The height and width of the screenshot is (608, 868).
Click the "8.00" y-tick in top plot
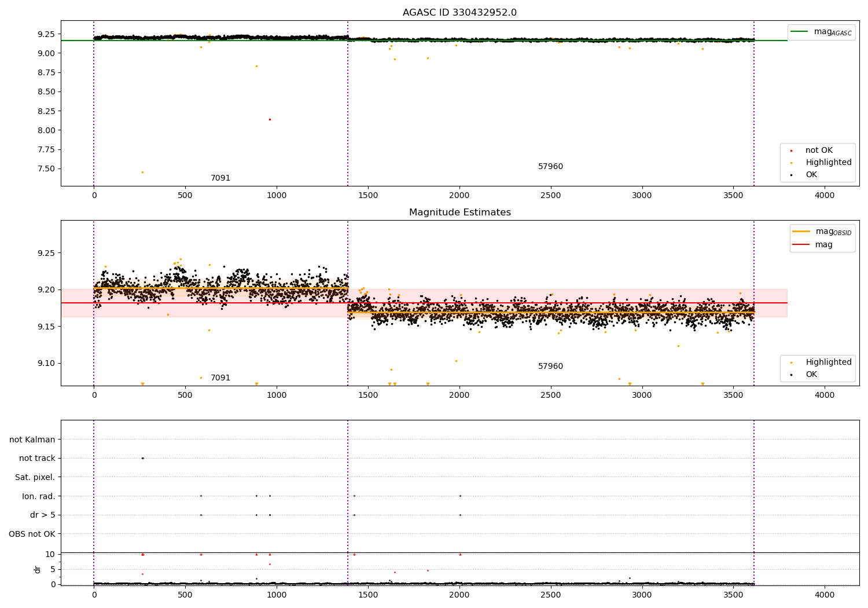(47, 130)
